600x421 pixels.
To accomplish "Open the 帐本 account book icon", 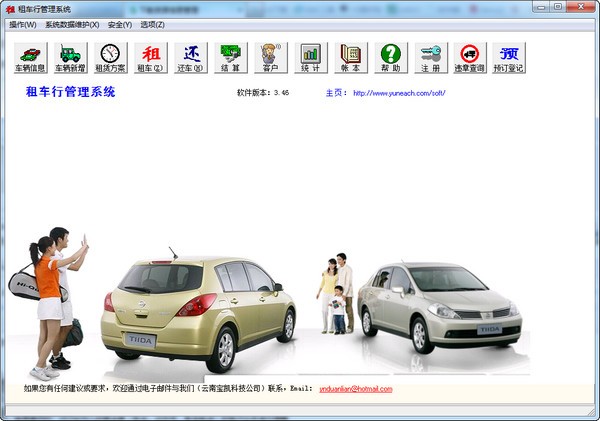I will click(350, 58).
